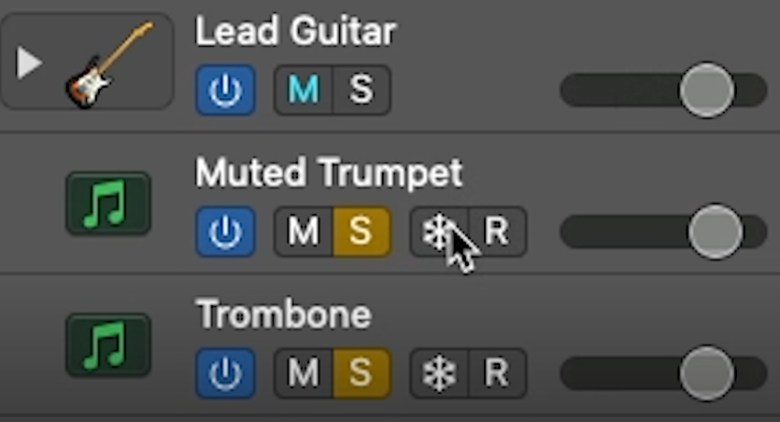This screenshot has width=780, height=422.
Task: Expand the Lead Guitar track stack triangle
Action: (x=29, y=63)
